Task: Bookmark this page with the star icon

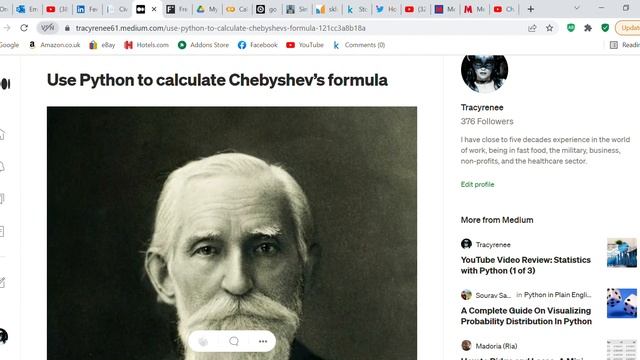Action: coord(549,28)
